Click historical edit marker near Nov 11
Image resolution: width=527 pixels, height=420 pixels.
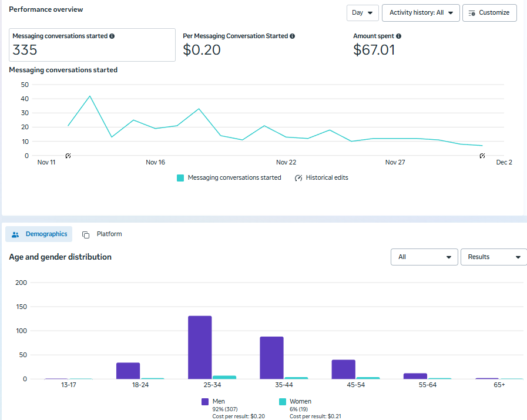tap(68, 156)
